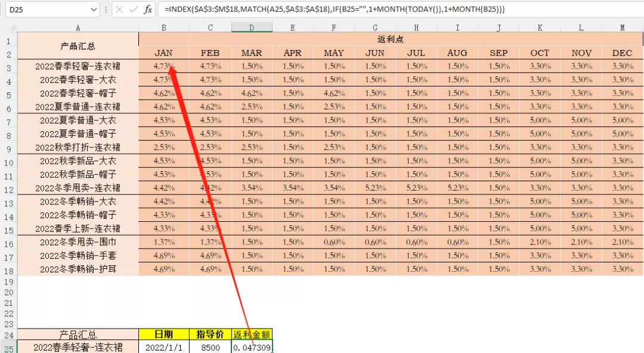Click inside the formula bar text
Screen dimensions: 644x353
[x=335, y=10]
